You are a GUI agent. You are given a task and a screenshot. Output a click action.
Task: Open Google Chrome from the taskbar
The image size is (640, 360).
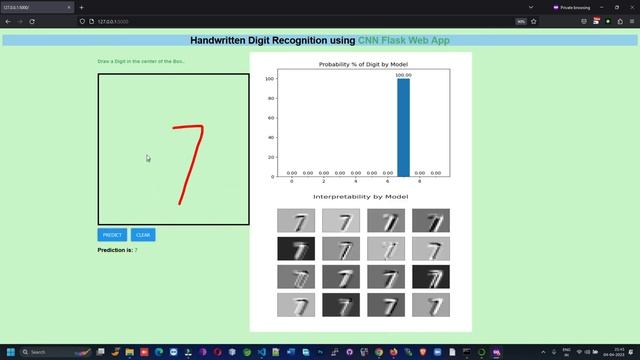[379, 352]
